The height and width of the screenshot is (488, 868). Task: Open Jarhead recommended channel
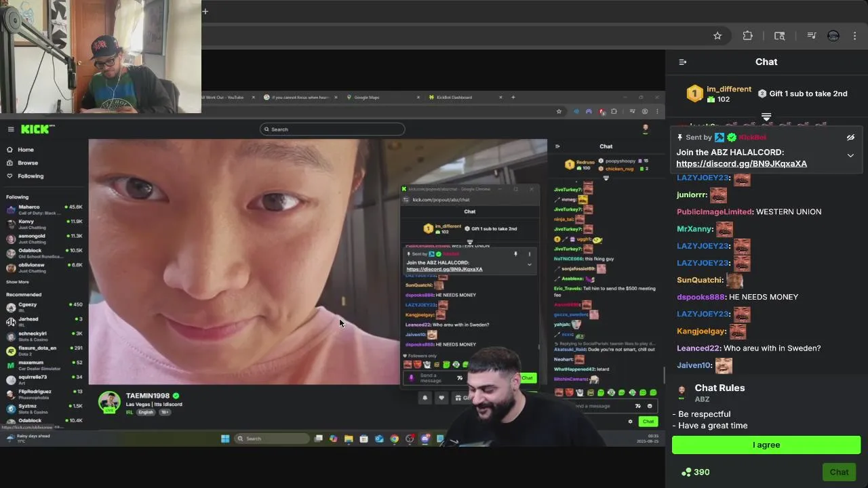[44, 321]
